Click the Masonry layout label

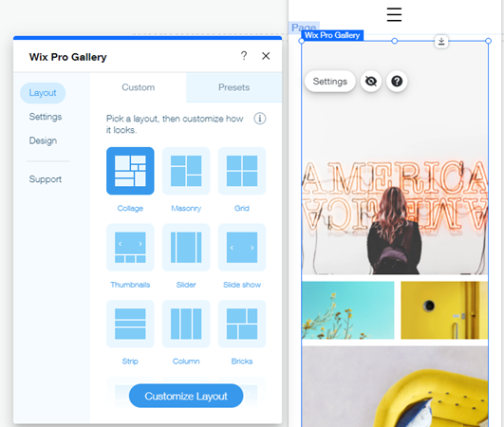(186, 208)
